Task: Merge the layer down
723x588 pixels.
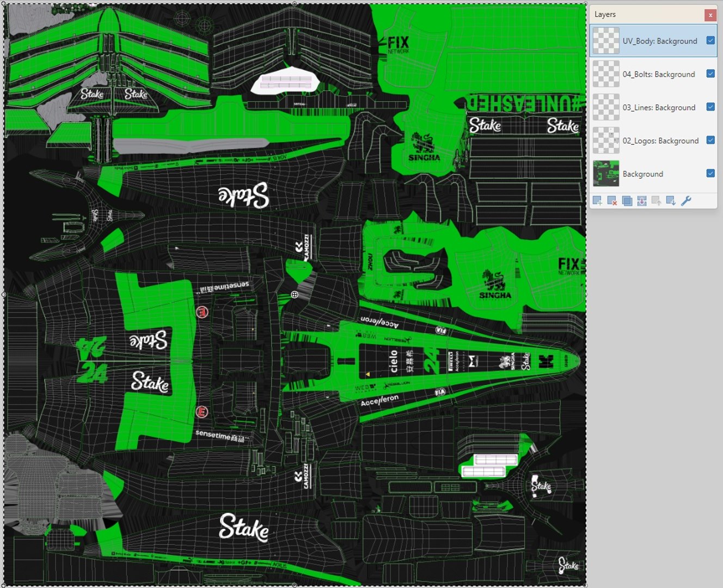Action: tap(642, 201)
